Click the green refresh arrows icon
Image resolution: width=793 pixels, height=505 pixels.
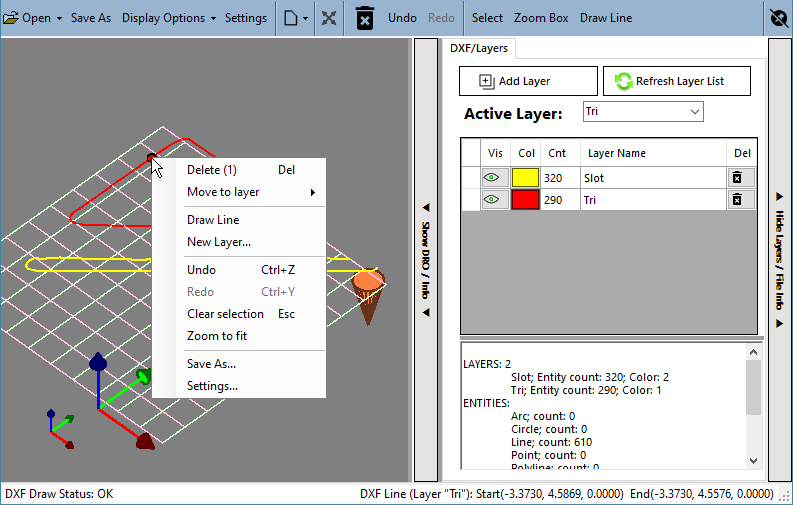(x=624, y=81)
